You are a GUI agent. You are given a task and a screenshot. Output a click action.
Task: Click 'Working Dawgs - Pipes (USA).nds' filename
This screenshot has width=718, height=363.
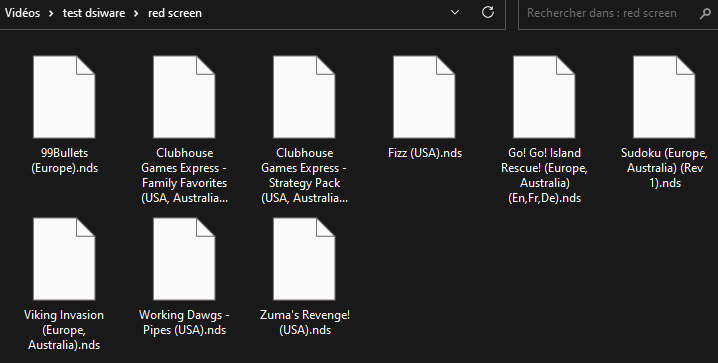point(185,322)
